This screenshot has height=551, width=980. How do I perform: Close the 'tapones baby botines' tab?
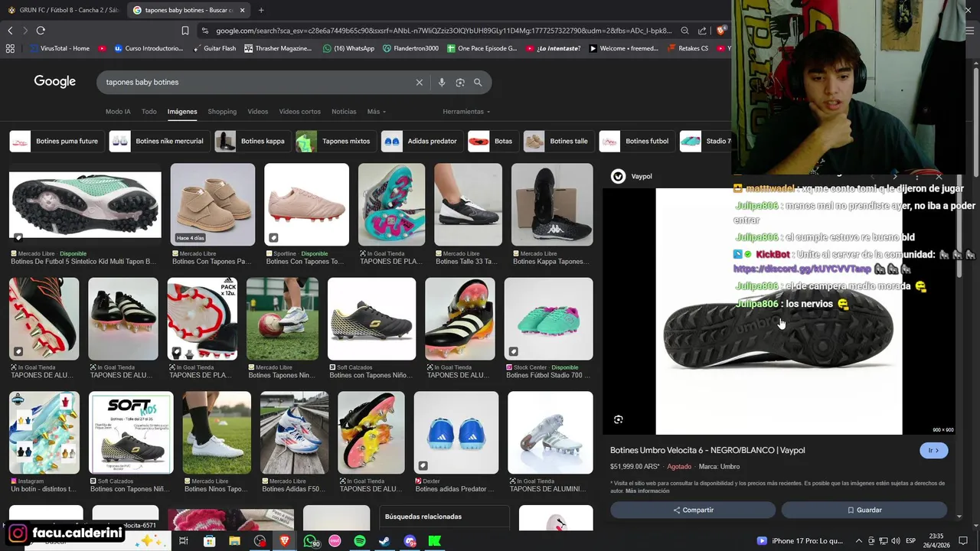click(x=243, y=10)
